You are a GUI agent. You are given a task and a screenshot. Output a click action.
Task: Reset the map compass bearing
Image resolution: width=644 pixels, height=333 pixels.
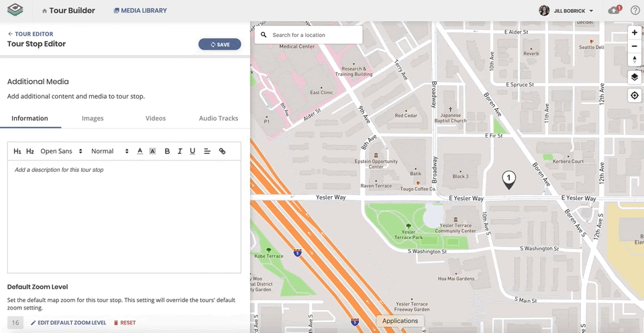click(635, 60)
